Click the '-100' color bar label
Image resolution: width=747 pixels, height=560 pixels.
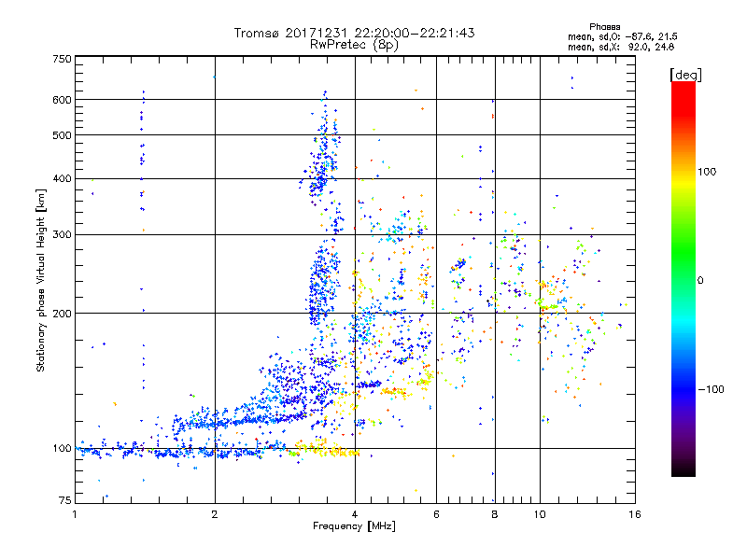712,389
